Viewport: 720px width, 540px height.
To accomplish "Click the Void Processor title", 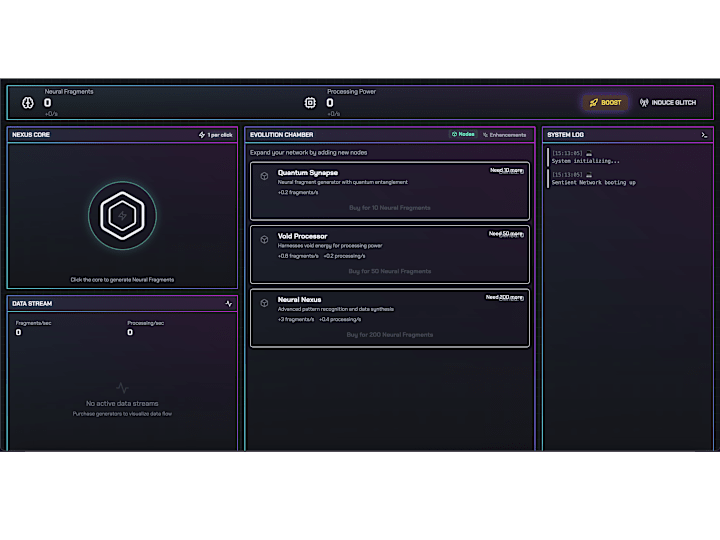I will click(302, 236).
